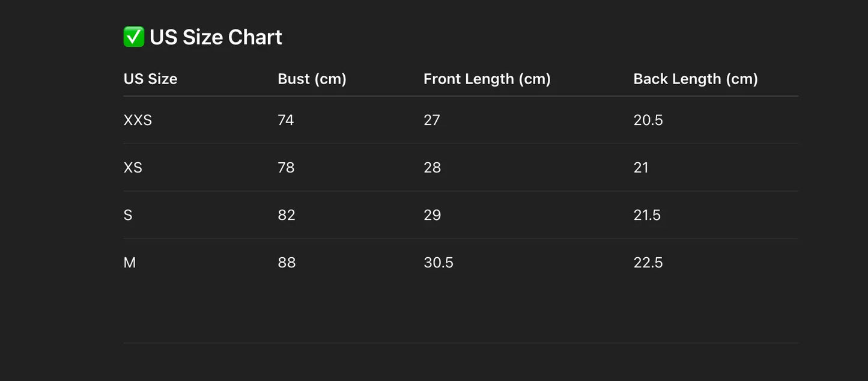The height and width of the screenshot is (381, 868).
Task: Click the US Size Chart heading
Action: pos(216,37)
